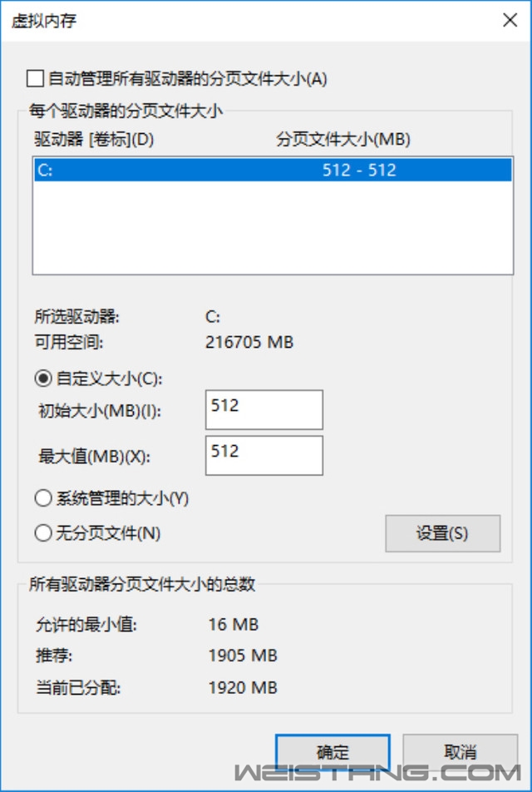This screenshot has width=532, height=792.
Task: Click the 设置(S) button
Action: [x=443, y=533]
